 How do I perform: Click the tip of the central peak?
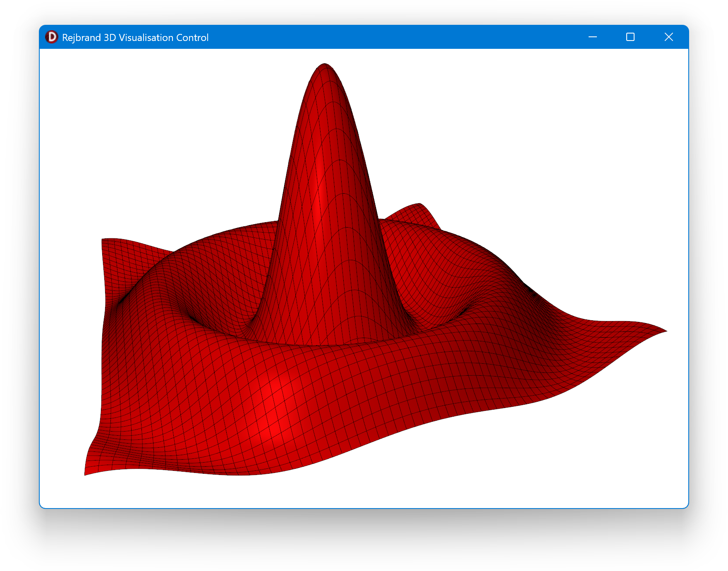coord(325,65)
